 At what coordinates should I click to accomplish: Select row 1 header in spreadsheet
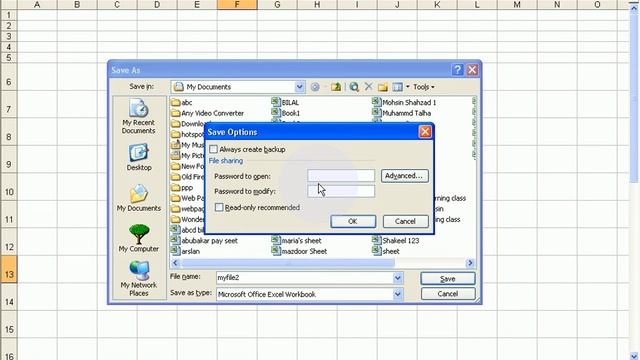[9, 15]
